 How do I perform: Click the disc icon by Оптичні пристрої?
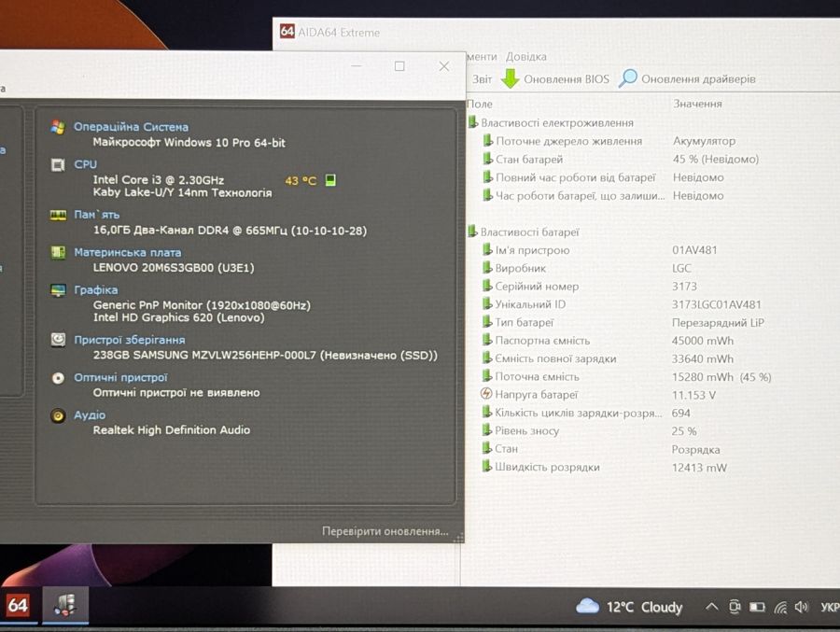tap(58, 378)
